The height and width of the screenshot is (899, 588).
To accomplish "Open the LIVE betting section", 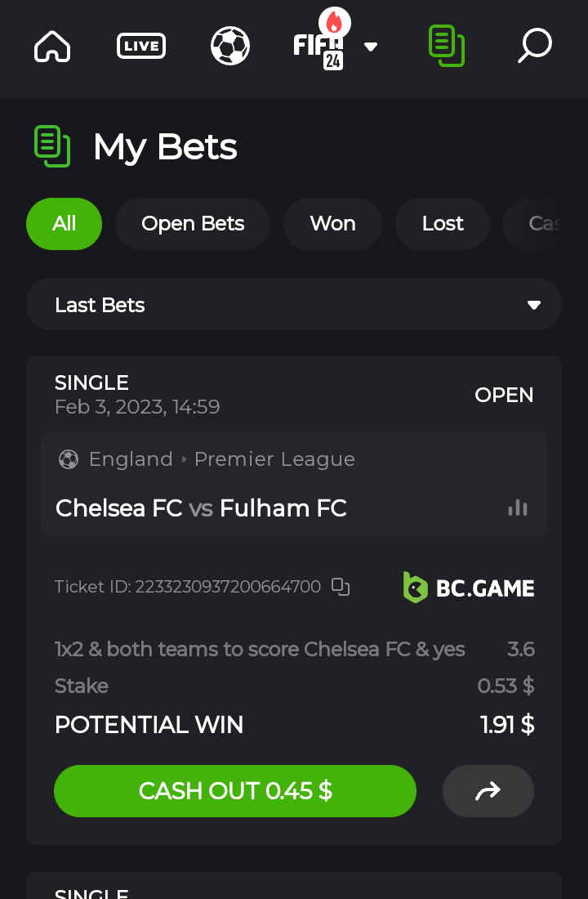I will click(x=141, y=46).
